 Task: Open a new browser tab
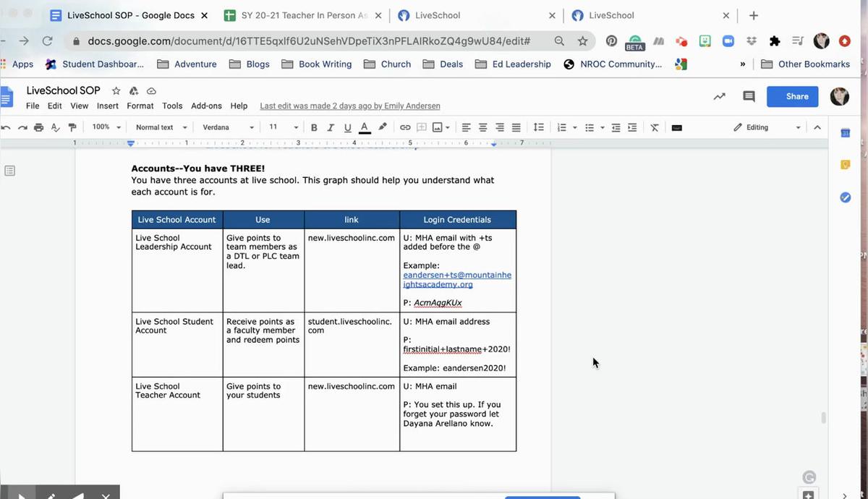pos(753,15)
